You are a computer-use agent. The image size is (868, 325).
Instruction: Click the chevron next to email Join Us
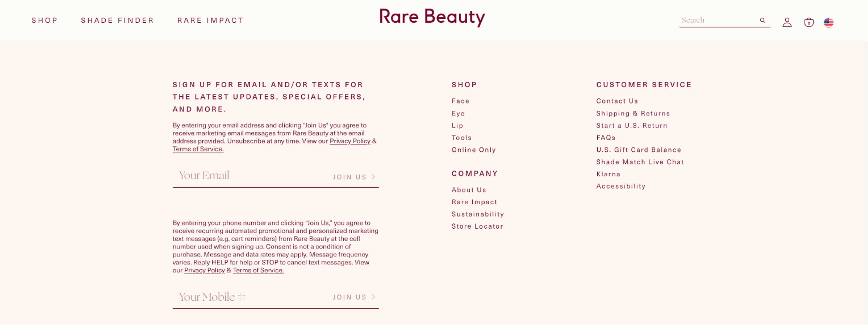point(373,177)
